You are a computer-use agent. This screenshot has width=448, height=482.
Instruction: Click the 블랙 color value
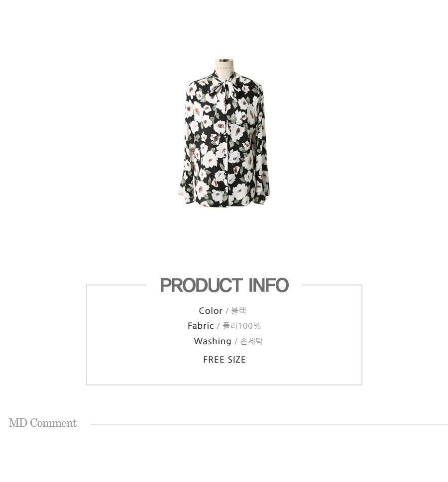[238, 311]
